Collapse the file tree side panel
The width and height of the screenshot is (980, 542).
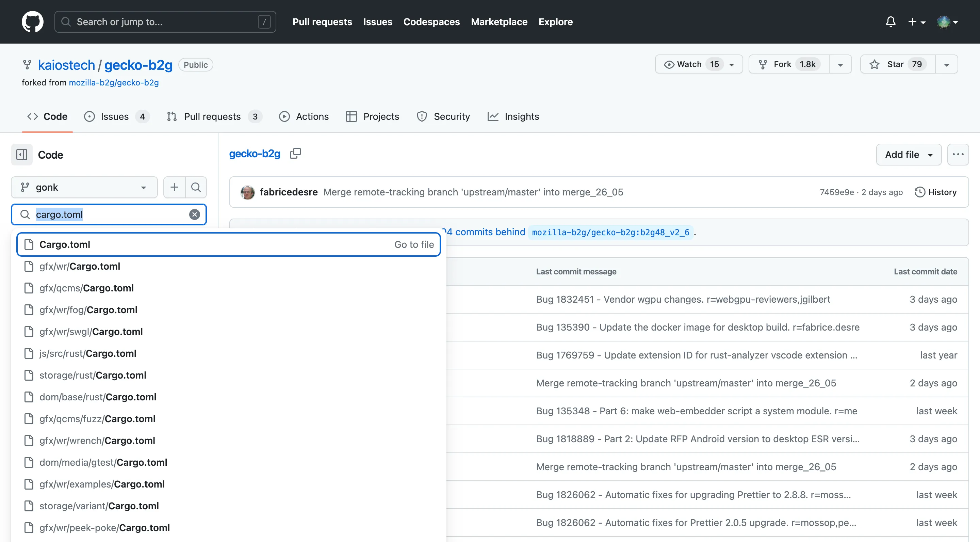(22, 155)
